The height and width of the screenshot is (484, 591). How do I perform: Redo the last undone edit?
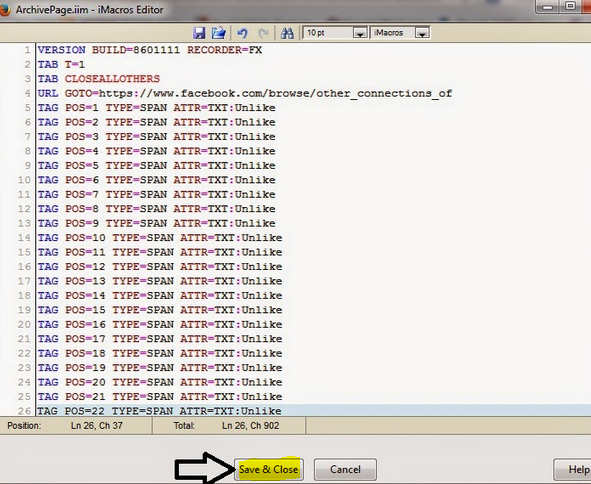tap(263, 33)
